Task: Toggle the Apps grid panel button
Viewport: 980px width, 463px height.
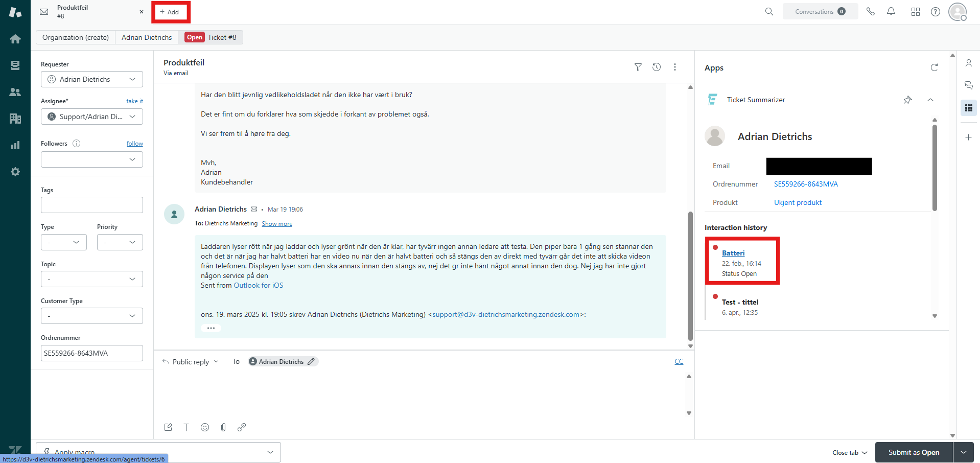Action: pos(968,108)
